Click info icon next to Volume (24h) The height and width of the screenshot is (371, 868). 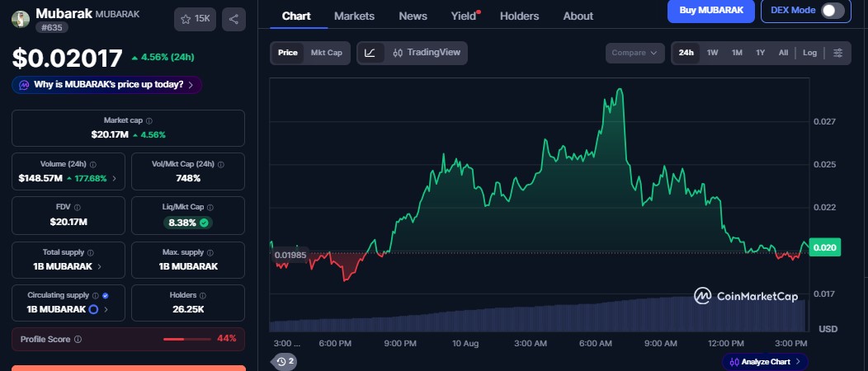pos(93,164)
